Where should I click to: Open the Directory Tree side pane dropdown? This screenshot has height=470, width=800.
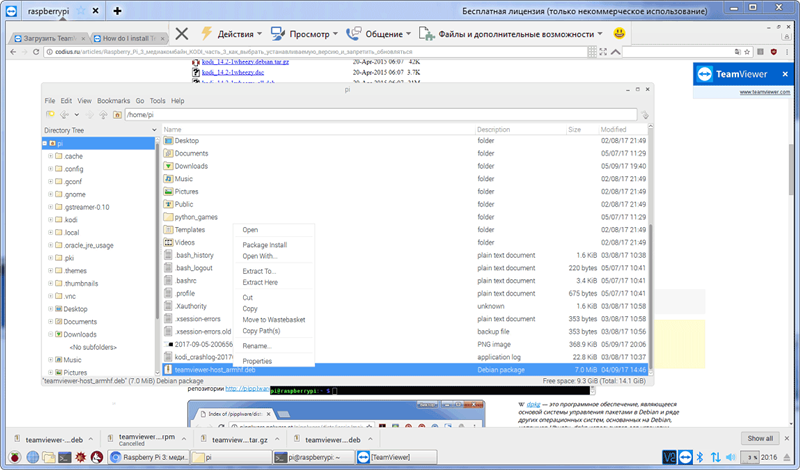click(x=152, y=130)
